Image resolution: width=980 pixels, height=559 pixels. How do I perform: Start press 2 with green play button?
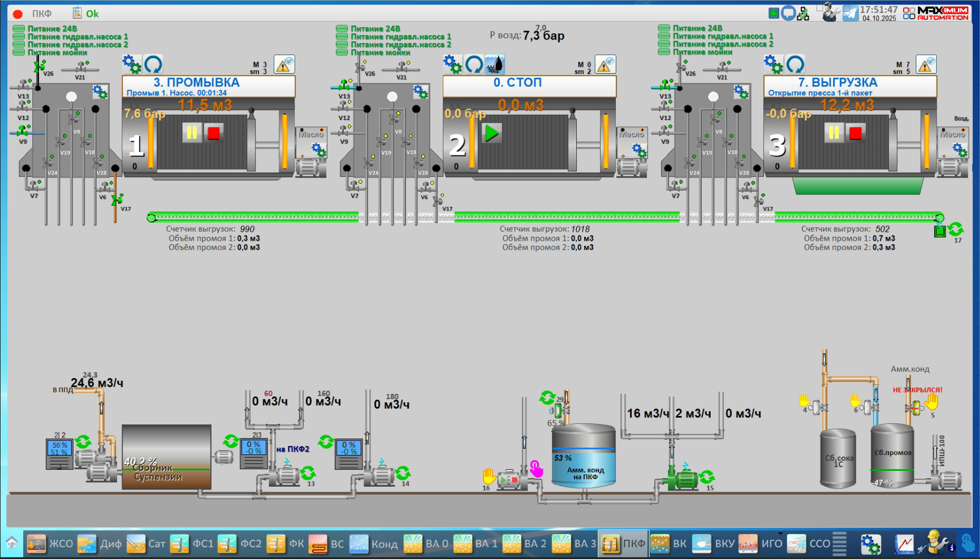(x=491, y=133)
